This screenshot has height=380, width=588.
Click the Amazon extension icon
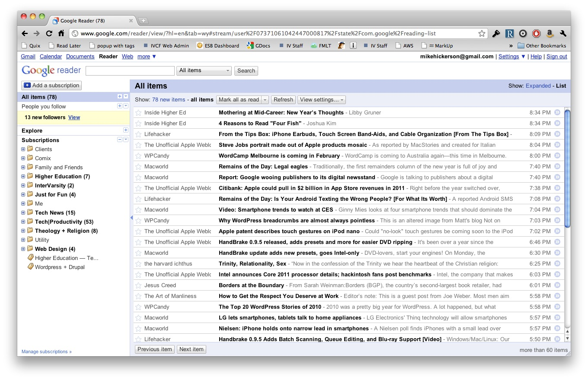point(550,33)
